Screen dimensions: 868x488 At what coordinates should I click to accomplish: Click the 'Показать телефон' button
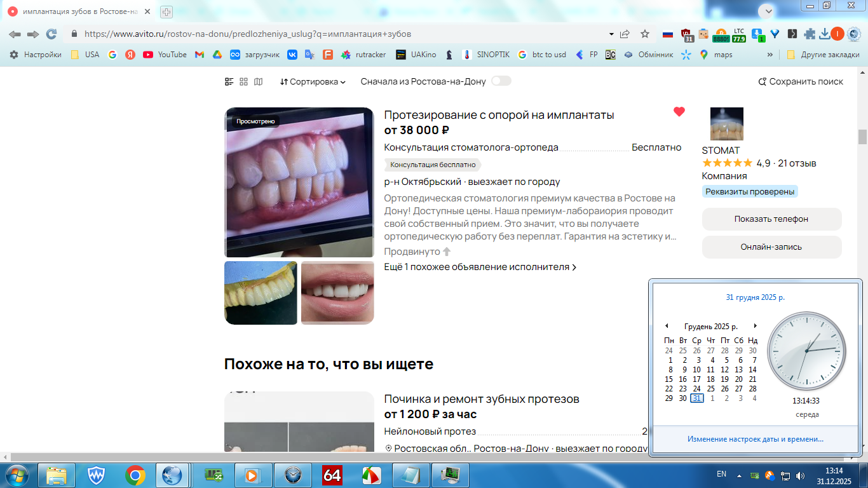(771, 219)
